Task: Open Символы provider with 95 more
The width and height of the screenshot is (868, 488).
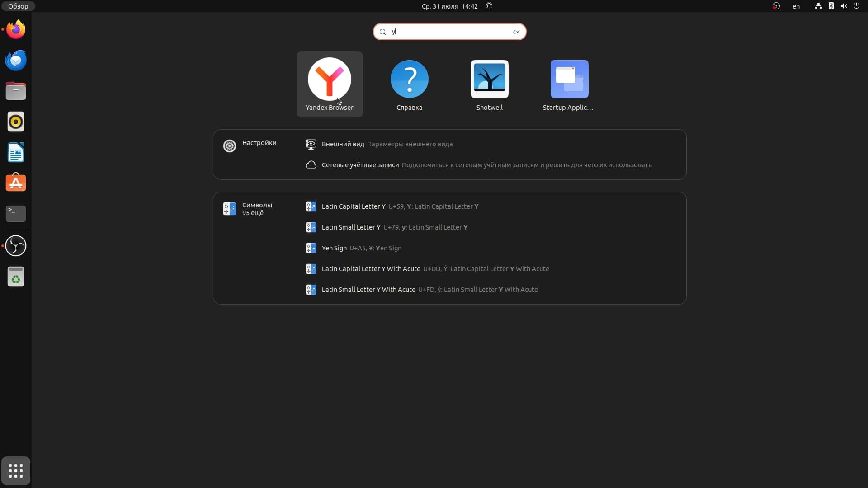Action: [x=248, y=209]
